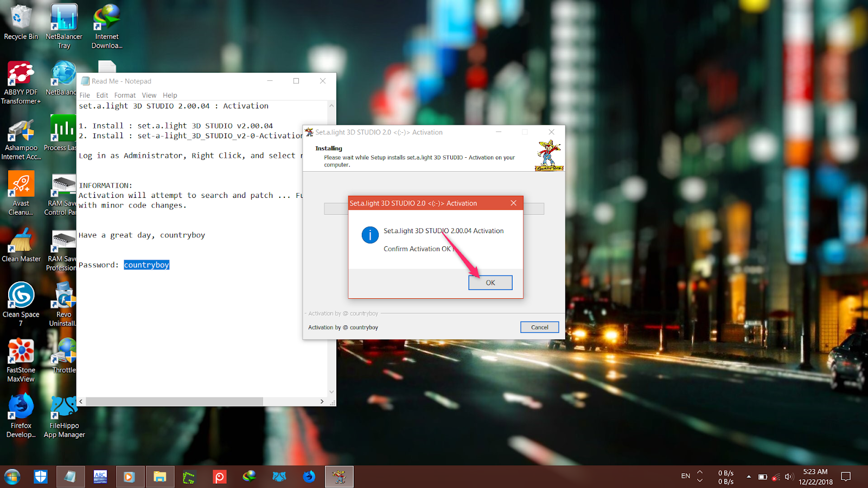Click Notepad's horizontal scrollbar thumb

coord(174,401)
